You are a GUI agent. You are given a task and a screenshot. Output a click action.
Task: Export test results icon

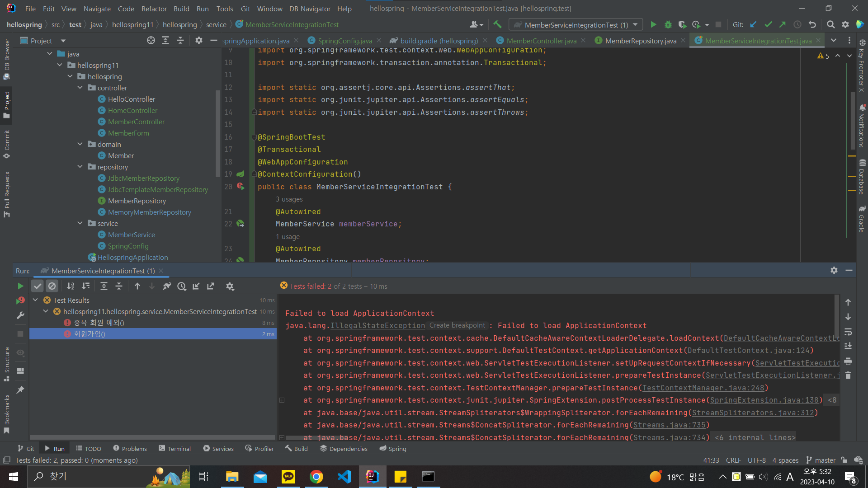[x=211, y=286]
